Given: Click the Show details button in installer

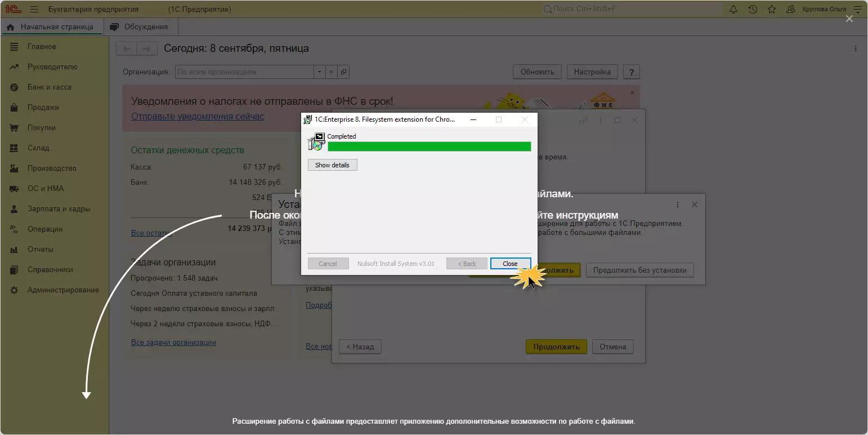Looking at the screenshot, I should [332, 165].
